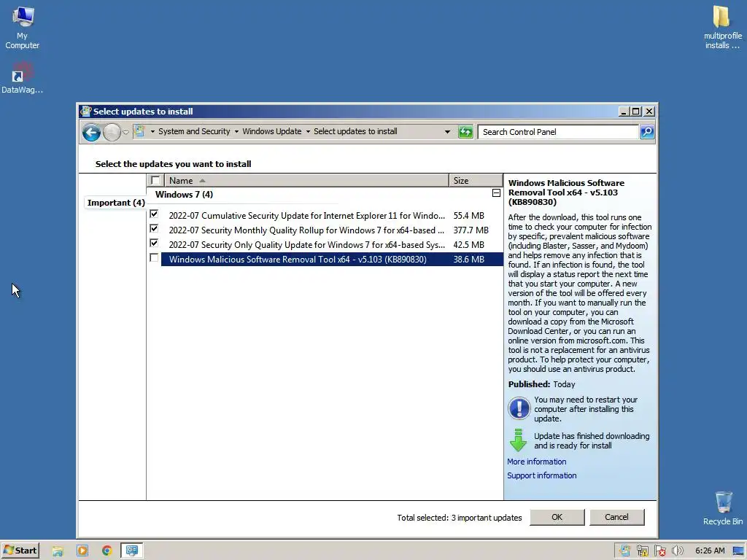Open recent pages dropdown beside Forward button
Screen dimensions: 747x560
(125, 133)
